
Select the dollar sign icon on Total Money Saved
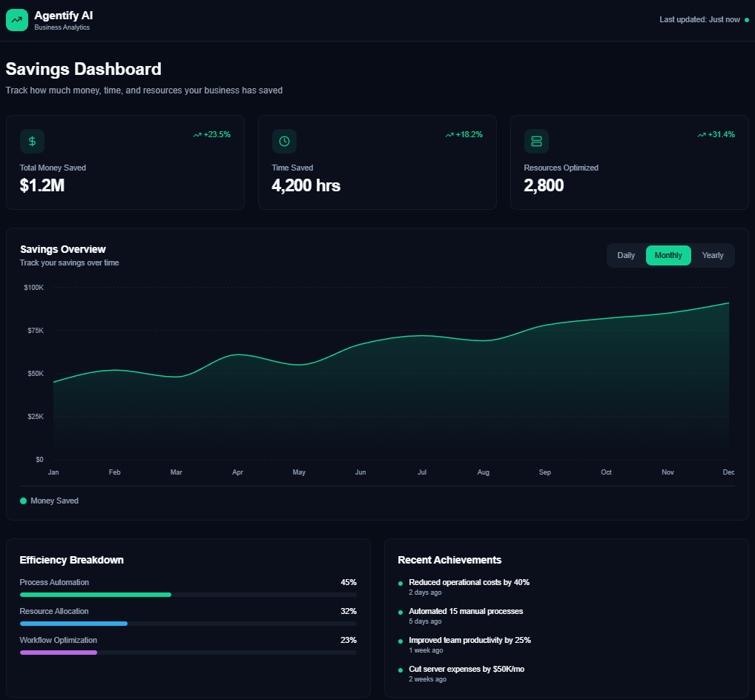[x=32, y=141]
